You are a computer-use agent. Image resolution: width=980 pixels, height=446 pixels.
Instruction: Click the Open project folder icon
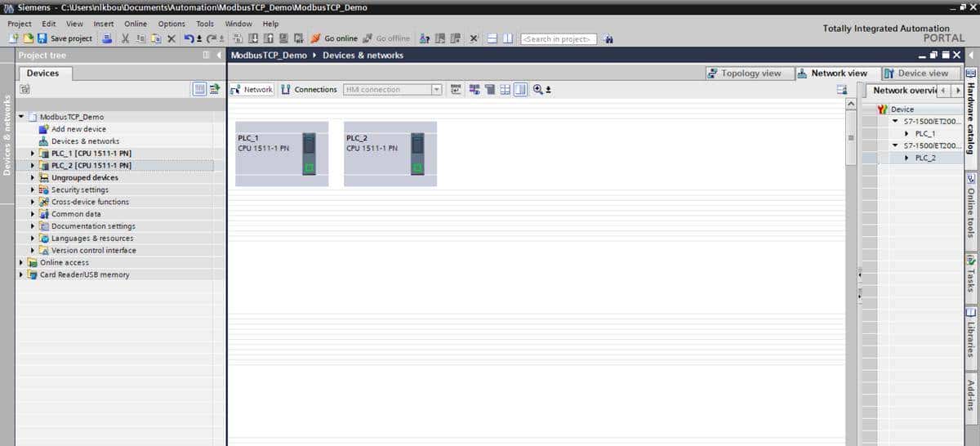(29, 38)
